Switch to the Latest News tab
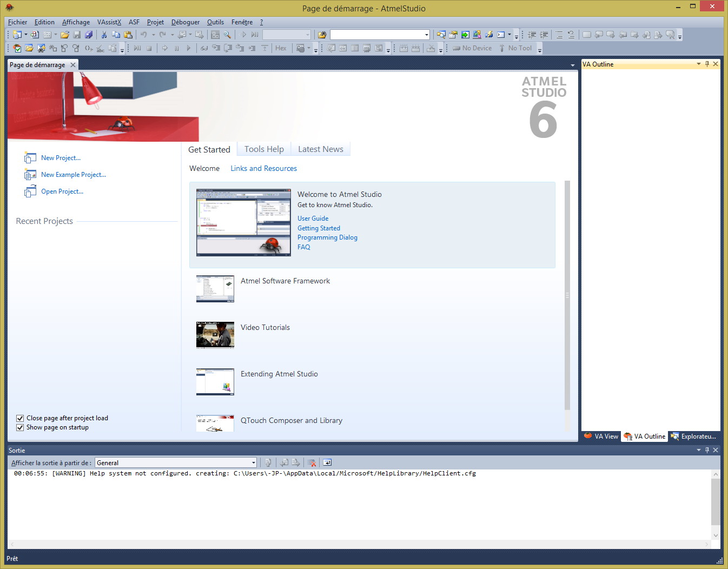The width and height of the screenshot is (728, 569). tap(320, 149)
